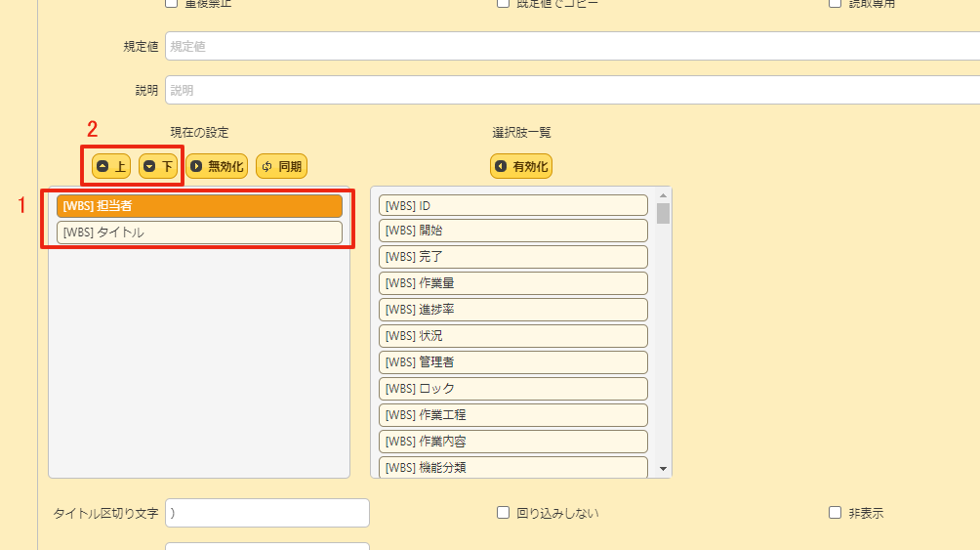Focus the 規定値 input field
The height and width of the screenshot is (550, 980).
coord(573,46)
